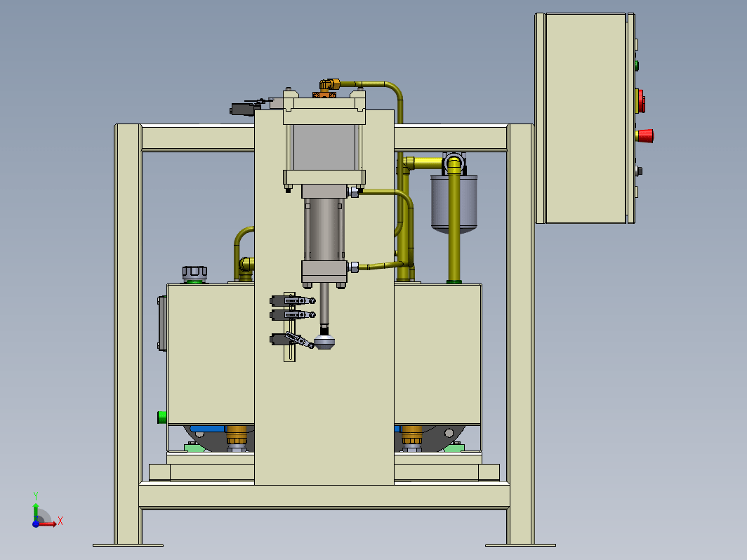The height and width of the screenshot is (560, 747).
Task: Select the right side of the oil tank
Action: tap(438, 354)
